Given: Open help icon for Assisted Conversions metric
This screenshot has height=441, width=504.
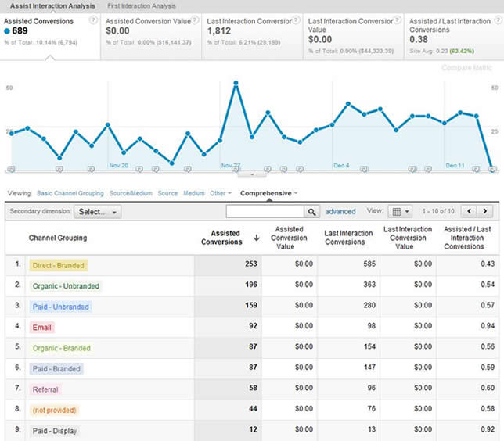Looking at the screenshot, I should [93, 20].
